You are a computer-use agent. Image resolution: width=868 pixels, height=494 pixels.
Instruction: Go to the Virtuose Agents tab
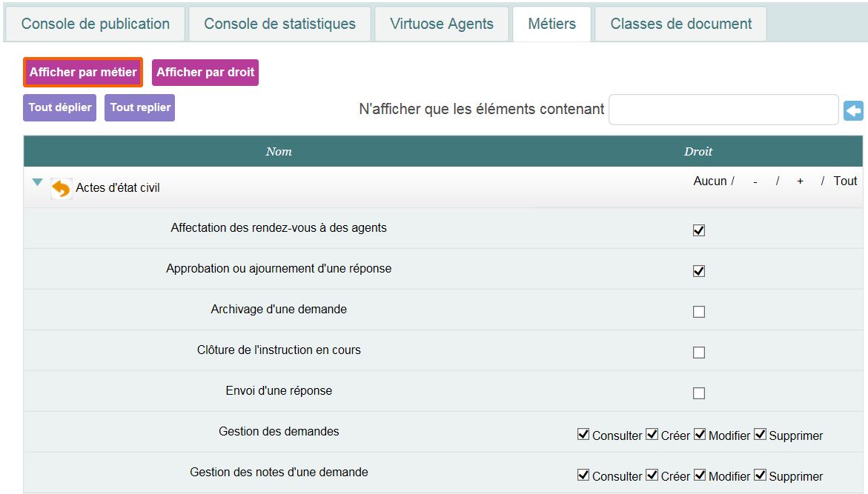pos(442,24)
